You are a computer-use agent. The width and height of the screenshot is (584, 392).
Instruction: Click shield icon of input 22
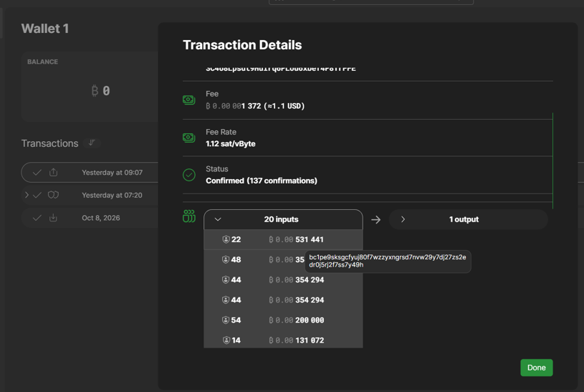226,239
